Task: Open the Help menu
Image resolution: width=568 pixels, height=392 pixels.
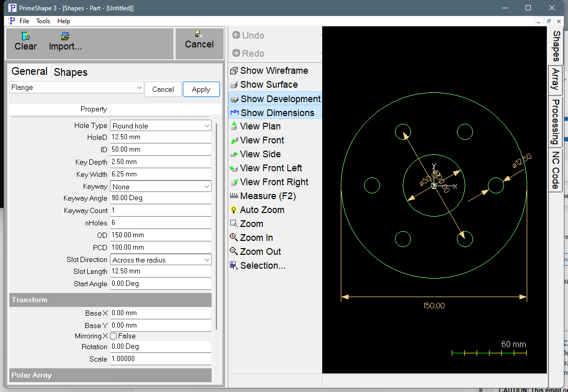Action: click(x=64, y=21)
